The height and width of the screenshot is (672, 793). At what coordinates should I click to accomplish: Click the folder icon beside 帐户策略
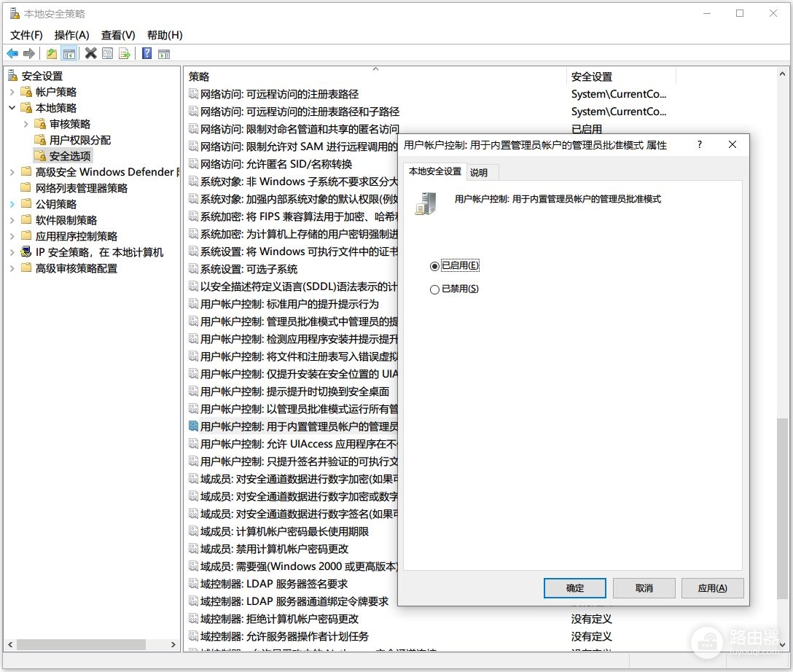pos(26,92)
